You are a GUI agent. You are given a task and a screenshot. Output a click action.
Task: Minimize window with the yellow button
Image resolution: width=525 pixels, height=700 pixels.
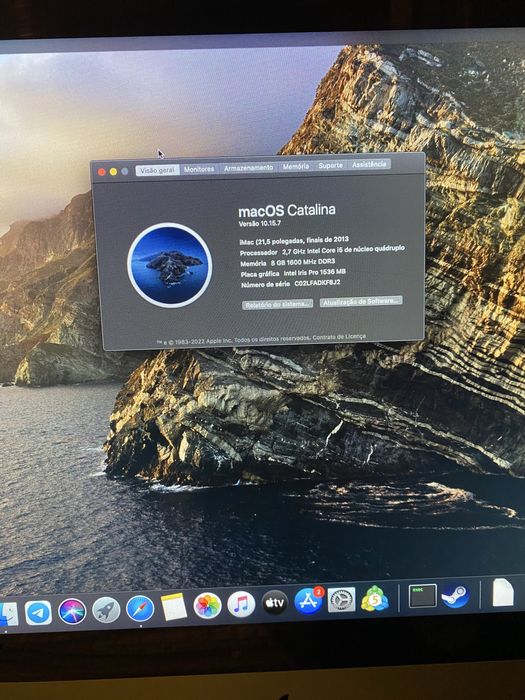(113, 172)
